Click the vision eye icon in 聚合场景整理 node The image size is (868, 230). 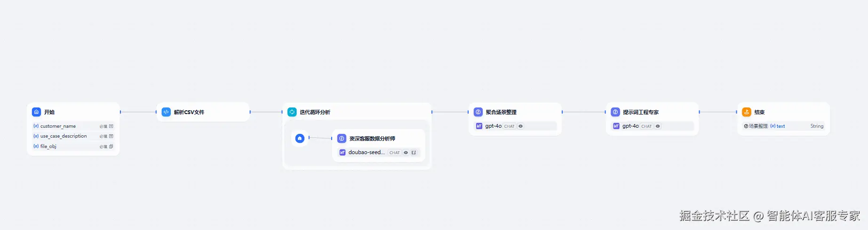[x=520, y=126]
